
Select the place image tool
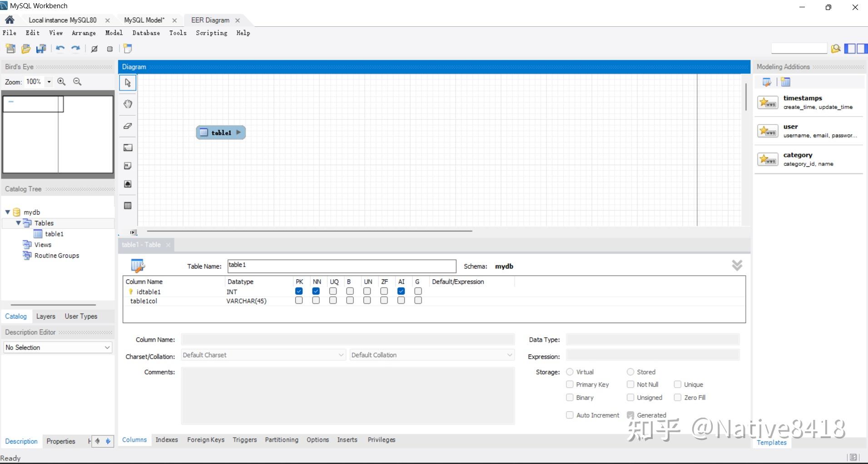(x=128, y=184)
